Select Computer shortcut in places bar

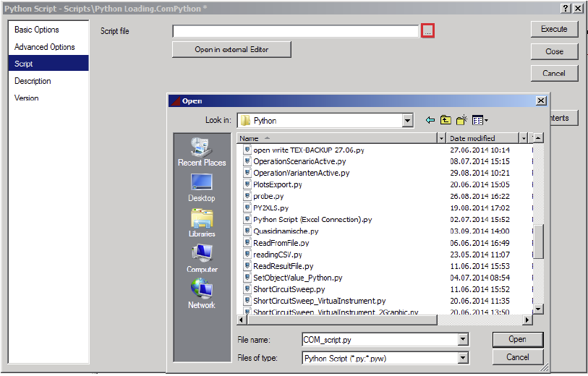click(x=202, y=259)
